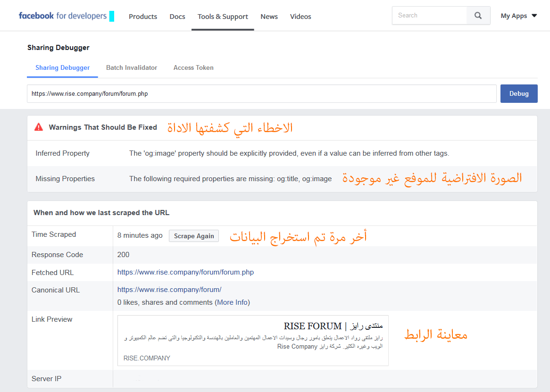Click the Canonical URL label
This screenshot has height=392, width=550.
[55, 290]
